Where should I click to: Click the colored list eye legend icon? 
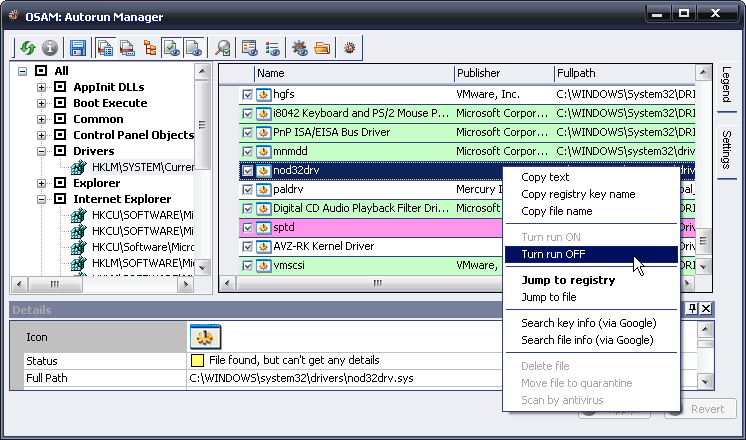tap(273, 48)
